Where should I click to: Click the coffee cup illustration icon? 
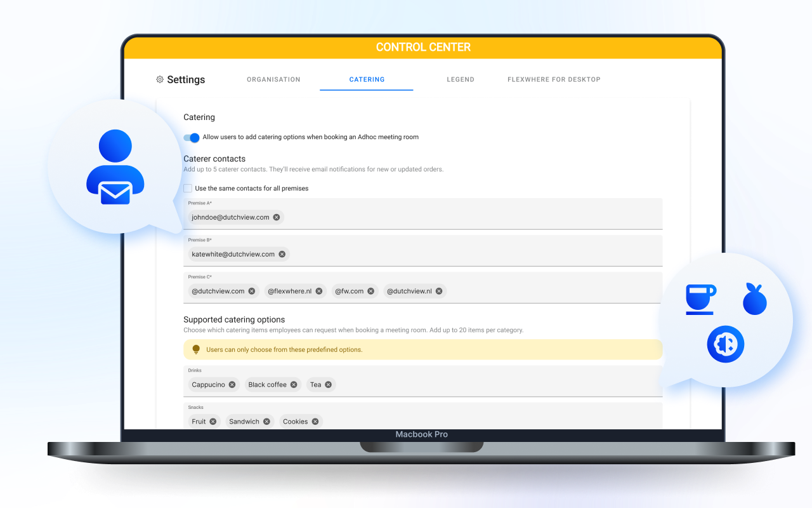click(700, 298)
